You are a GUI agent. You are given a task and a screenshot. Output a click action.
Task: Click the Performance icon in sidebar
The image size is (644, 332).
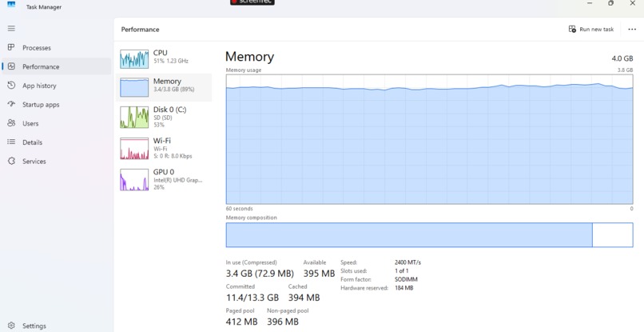coord(11,66)
